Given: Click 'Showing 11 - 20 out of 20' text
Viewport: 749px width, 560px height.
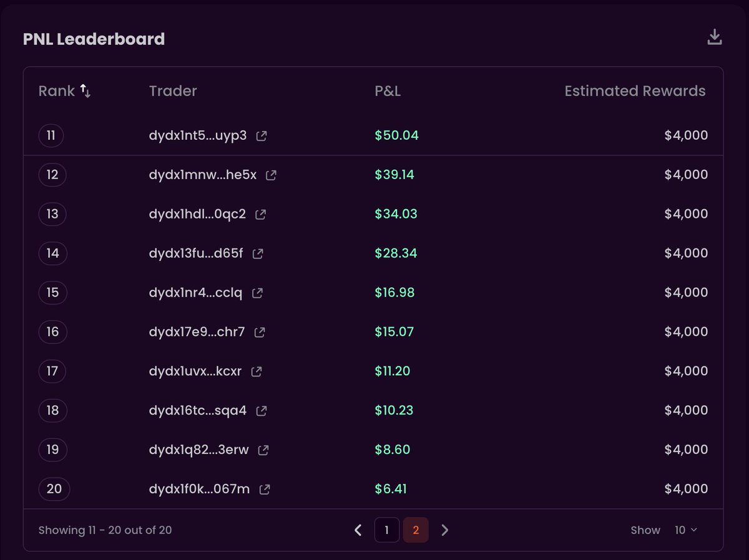Looking at the screenshot, I should point(105,530).
